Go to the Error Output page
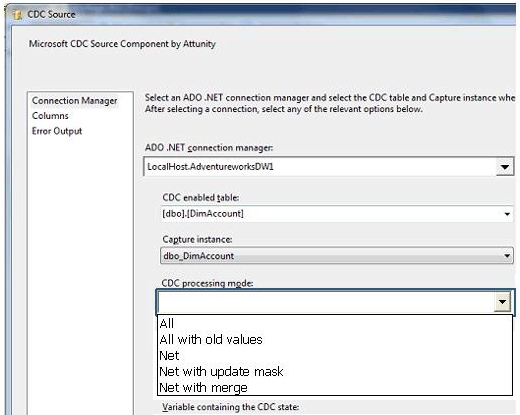Screen dimensions: 520x415 coord(57,131)
